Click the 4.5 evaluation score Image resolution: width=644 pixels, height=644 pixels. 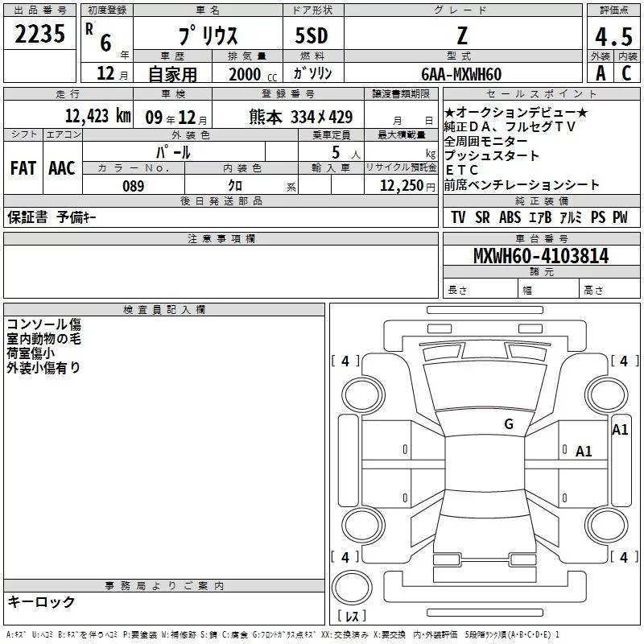pos(613,38)
